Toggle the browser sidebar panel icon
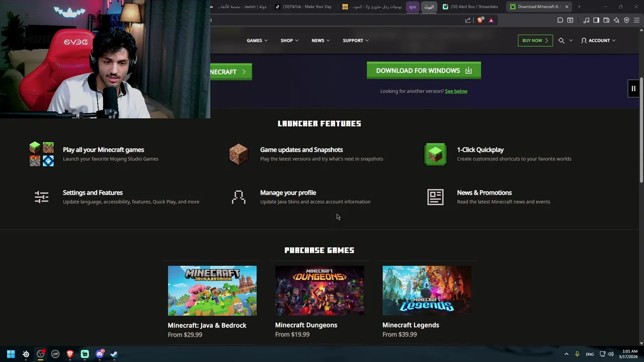The width and height of the screenshot is (644, 362). (596, 20)
